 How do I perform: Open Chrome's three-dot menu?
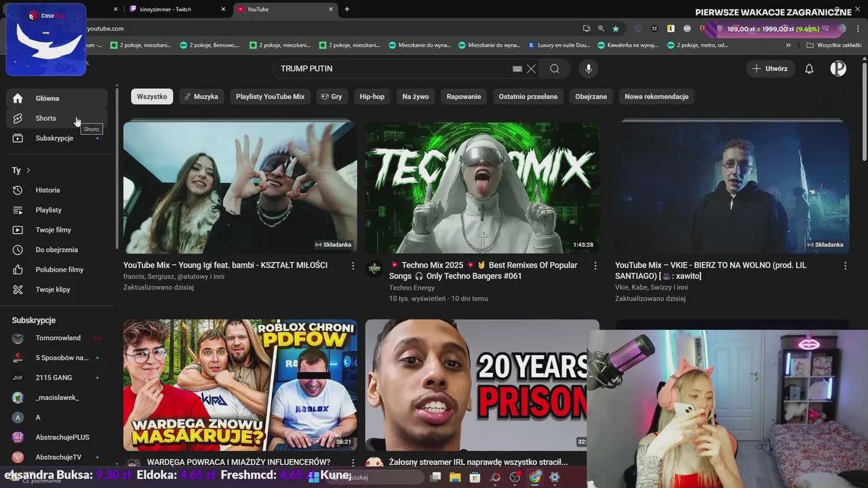tap(857, 28)
